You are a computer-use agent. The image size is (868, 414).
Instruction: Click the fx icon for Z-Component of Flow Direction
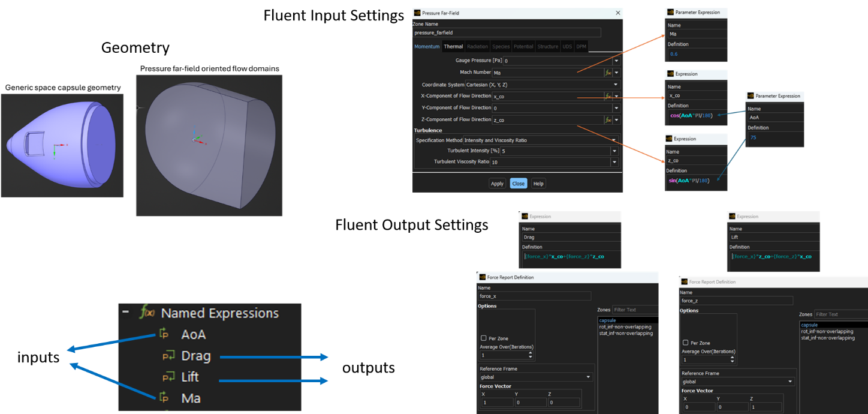608,120
